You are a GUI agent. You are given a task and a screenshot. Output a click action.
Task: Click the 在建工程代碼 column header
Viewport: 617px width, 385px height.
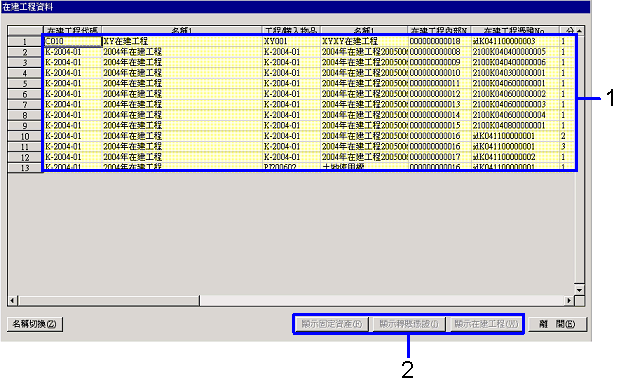73,31
